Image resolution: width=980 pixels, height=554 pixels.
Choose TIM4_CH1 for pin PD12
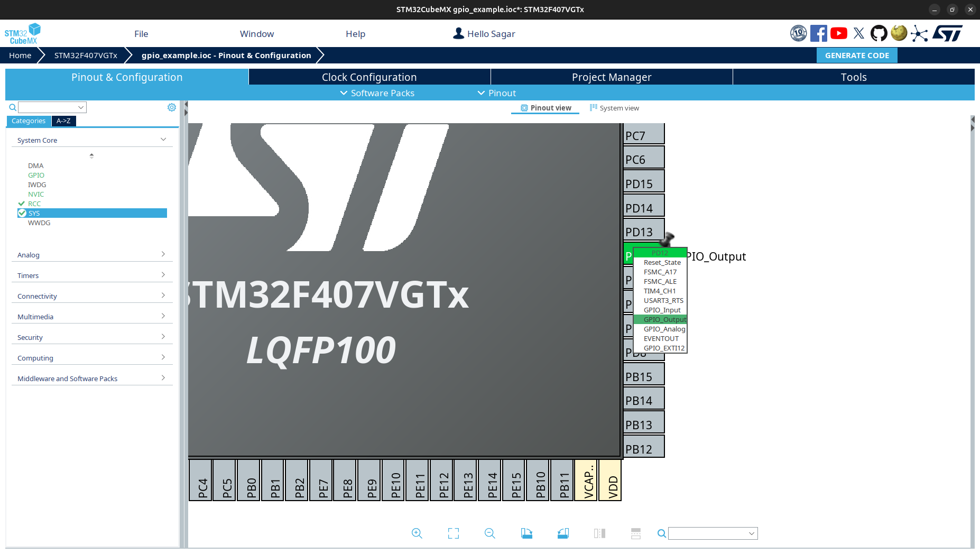(661, 291)
